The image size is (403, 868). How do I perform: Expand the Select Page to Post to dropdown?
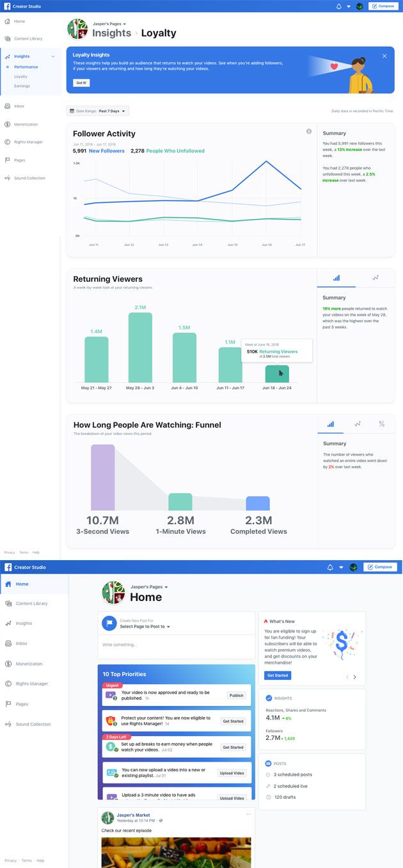pyautogui.click(x=145, y=627)
